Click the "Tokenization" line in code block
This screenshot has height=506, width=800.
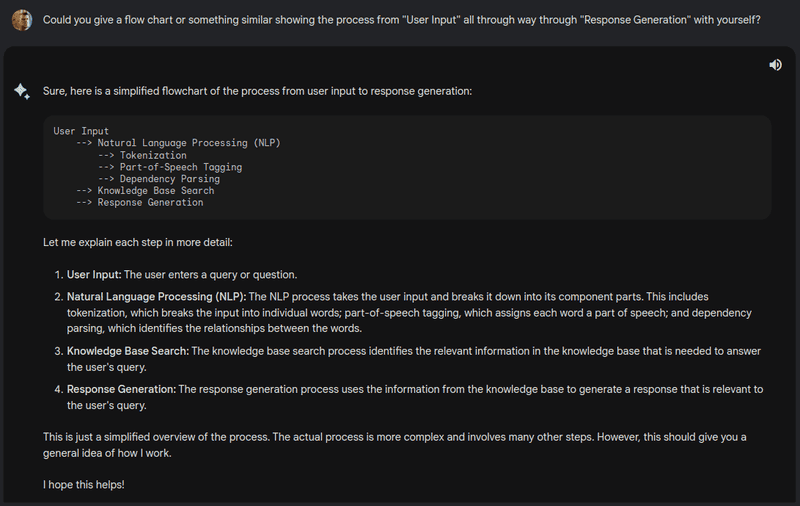(153, 155)
